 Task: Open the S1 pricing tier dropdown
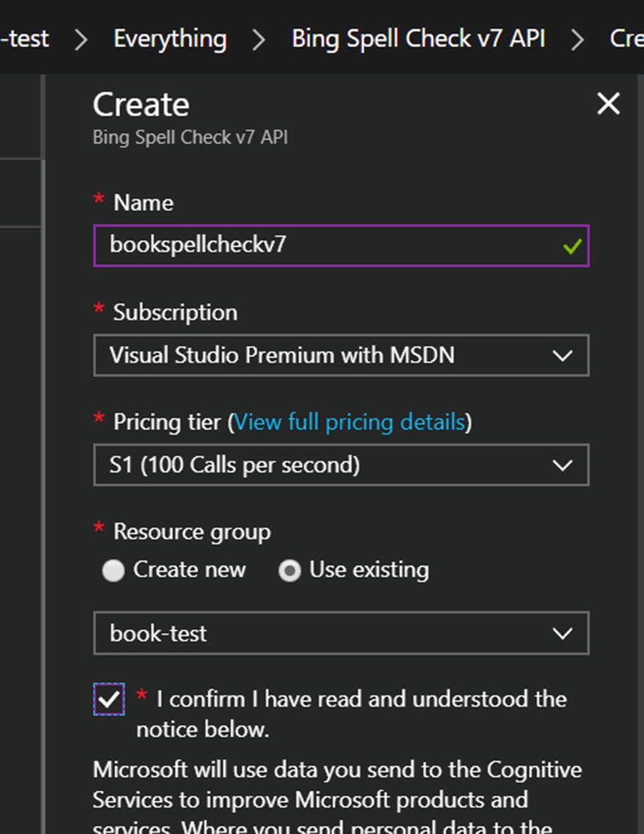click(322, 466)
